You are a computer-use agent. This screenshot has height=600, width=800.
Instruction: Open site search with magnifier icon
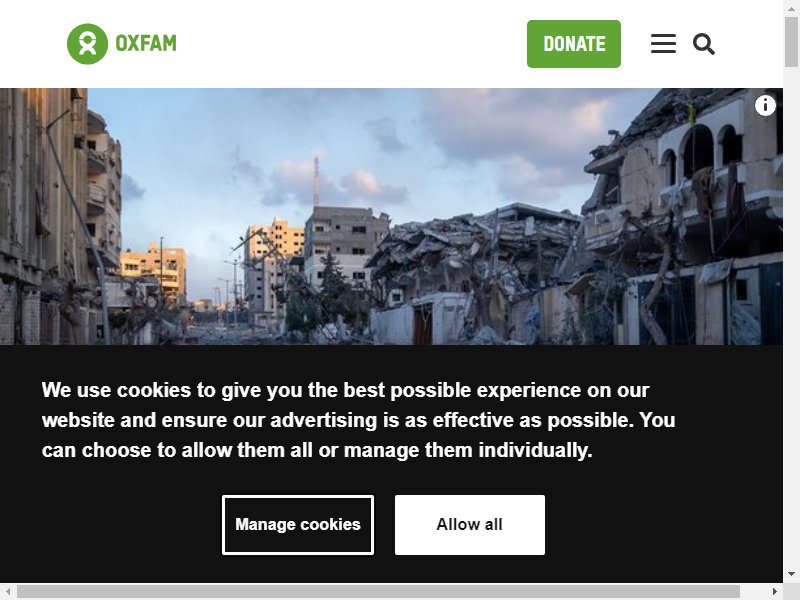click(x=704, y=44)
